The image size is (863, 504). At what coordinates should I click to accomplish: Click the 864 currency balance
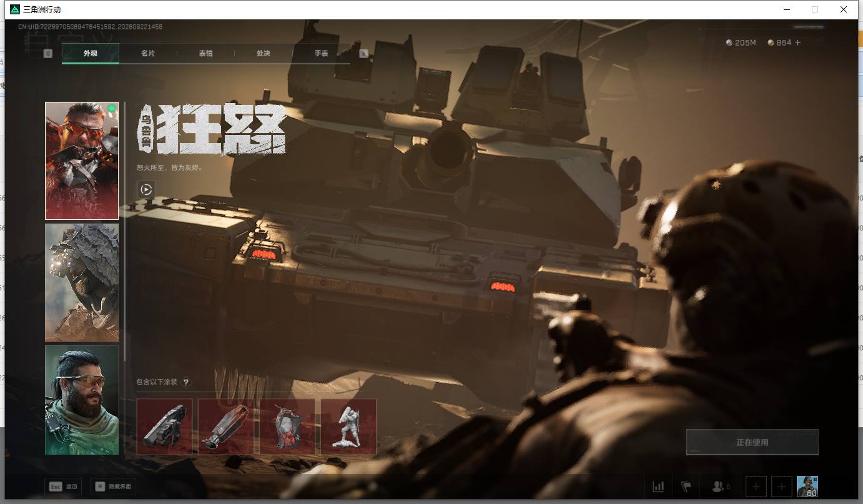(x=779, y=42)
